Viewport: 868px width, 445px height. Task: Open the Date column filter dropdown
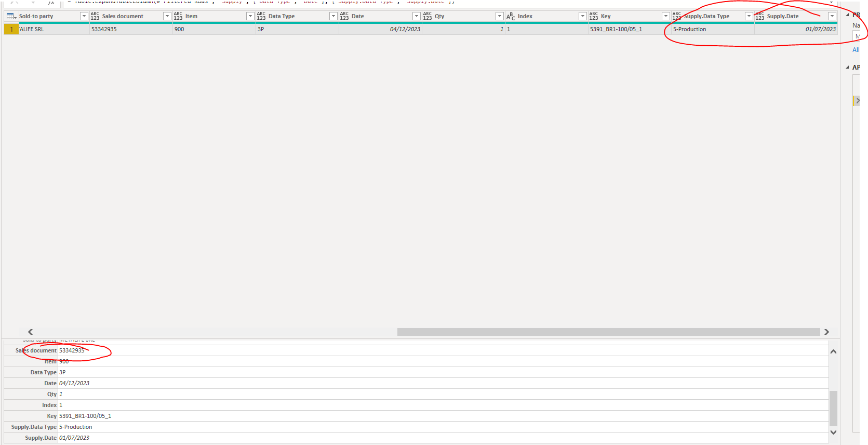417,16
